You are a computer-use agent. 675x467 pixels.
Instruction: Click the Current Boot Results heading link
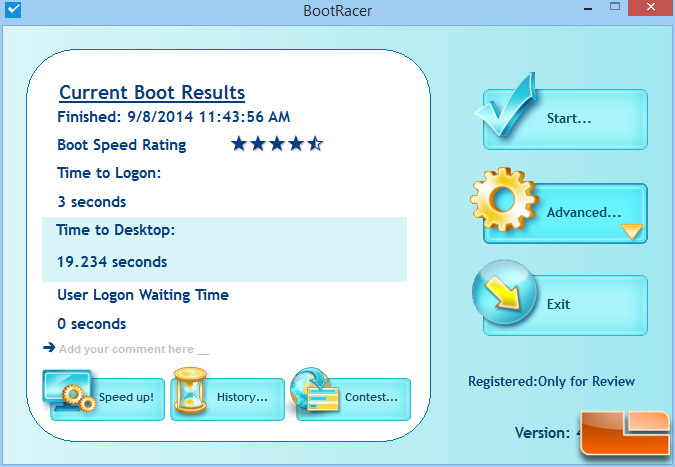152,93
